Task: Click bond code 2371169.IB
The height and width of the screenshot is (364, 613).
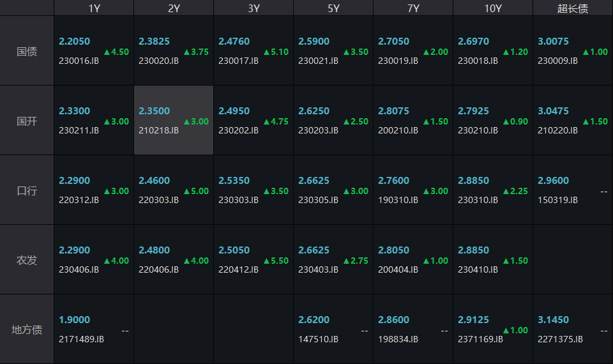Action: tap(480, 339)
